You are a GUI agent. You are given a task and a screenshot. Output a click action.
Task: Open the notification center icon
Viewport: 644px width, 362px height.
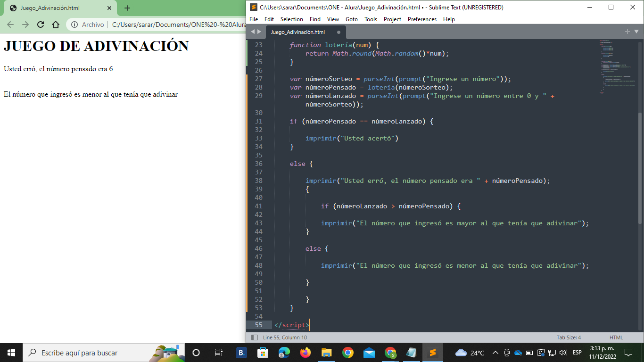(x=628, y=353)
